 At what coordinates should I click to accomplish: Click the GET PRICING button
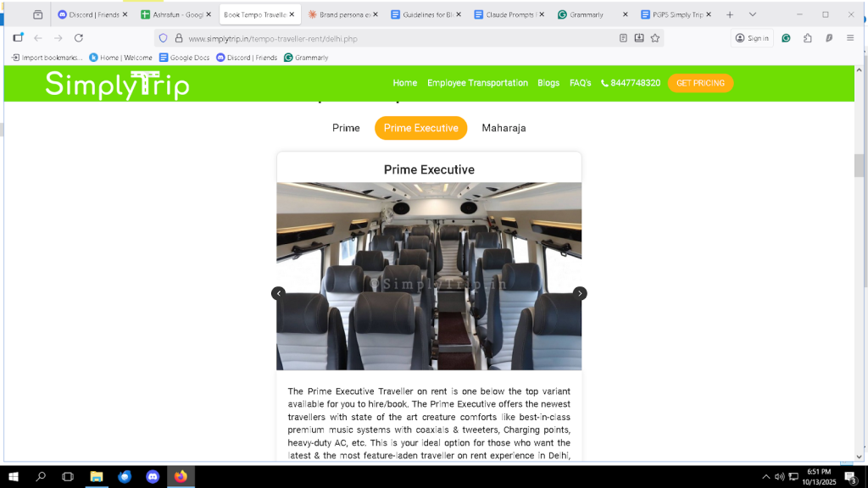click(700, 83)
